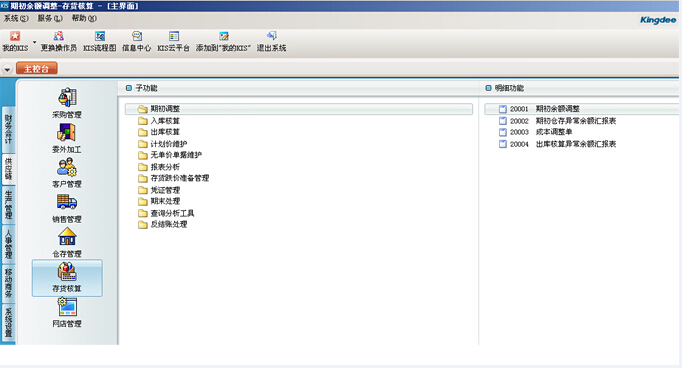Image resolution: width=682 pixels, height=368 pixels.
Task: Select 凭证管理 folder item
Action: (x=159, y=190)
